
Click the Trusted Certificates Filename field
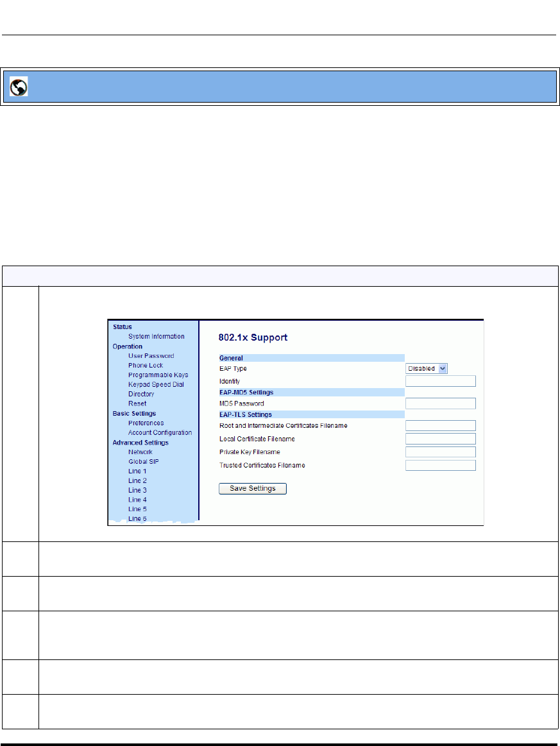pyautogui.click(x=441, y=465)
